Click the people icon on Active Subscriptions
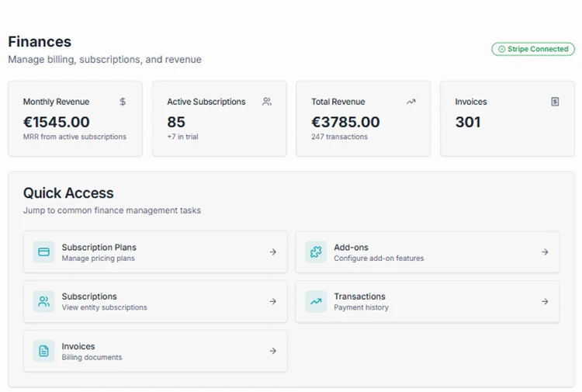This screenshot has height=392, width=582. click(x=267, y=102)
